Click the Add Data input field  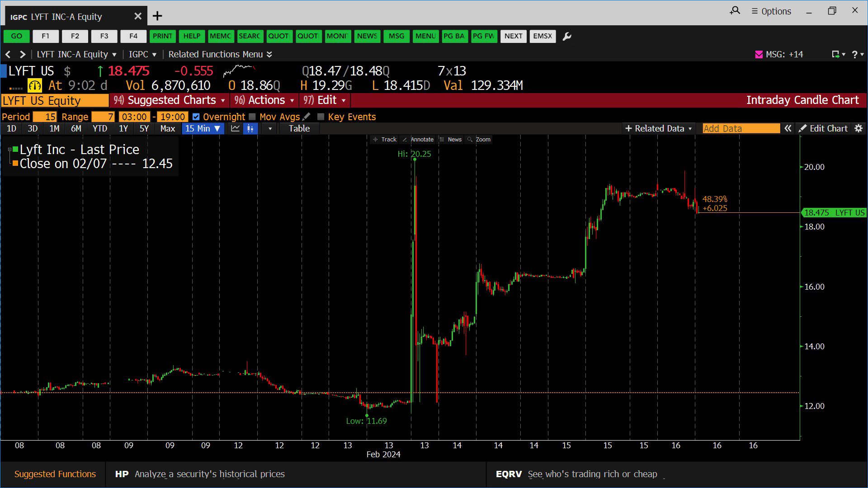741,128
